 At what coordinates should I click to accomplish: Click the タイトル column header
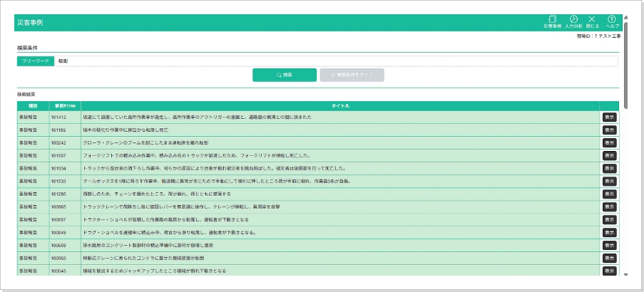pos(340,105)
